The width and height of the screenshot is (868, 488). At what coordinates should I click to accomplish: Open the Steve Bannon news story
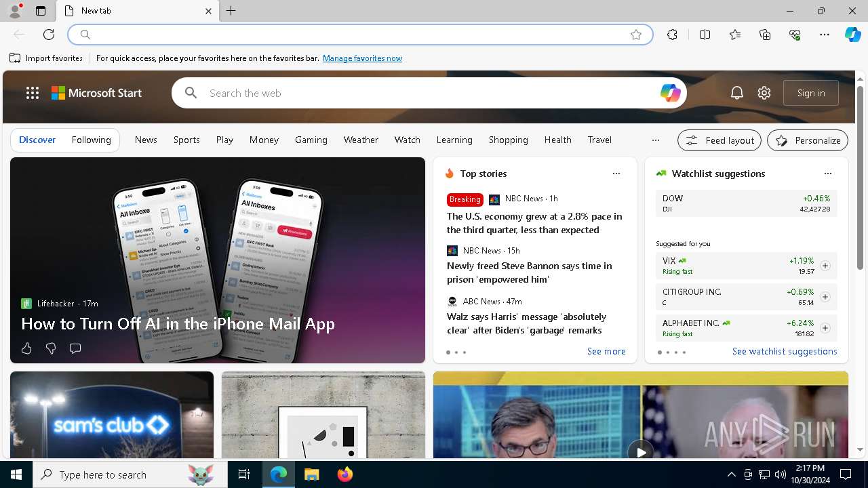pyautogui.click(x=530, y=272)
